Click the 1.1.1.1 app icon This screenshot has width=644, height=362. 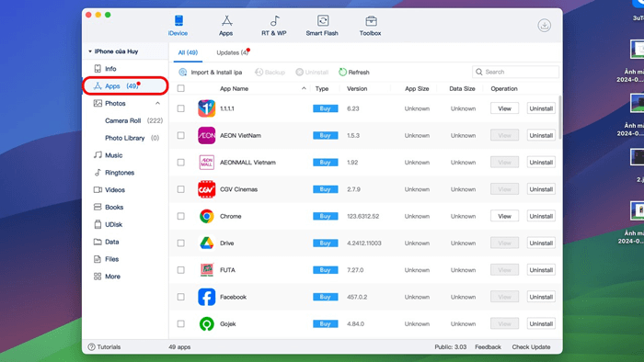coord(207,108)
